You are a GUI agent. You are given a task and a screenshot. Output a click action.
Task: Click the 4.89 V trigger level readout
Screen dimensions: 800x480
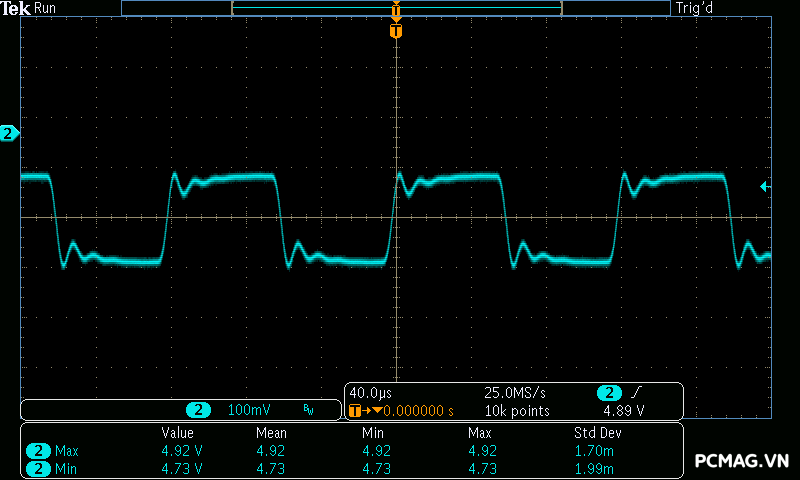pyautogui.click(x=623, y=410)
